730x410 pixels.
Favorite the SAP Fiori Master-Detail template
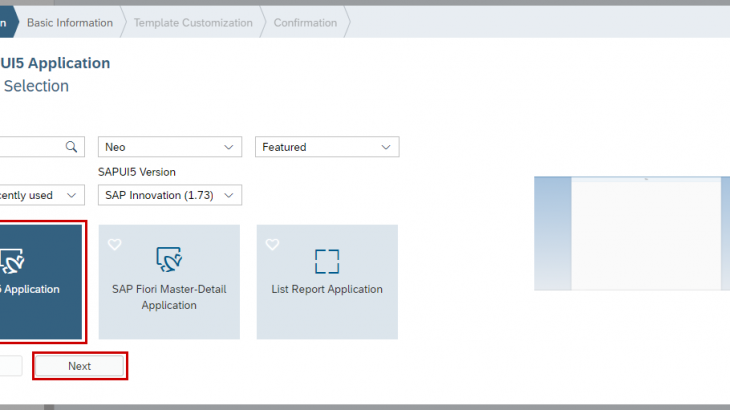pyautogui.click(x=114, y=244)
